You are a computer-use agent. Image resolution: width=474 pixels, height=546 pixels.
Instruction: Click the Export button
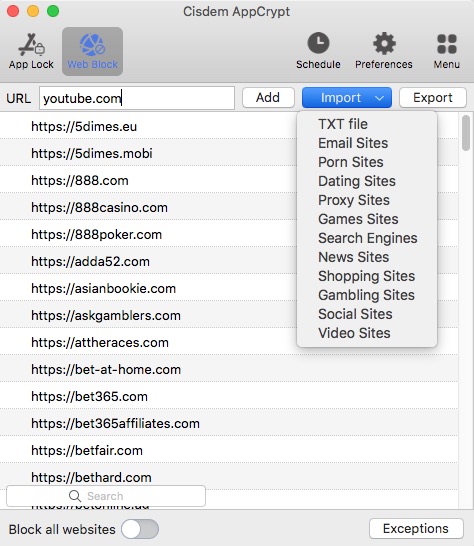click(433, 98)
